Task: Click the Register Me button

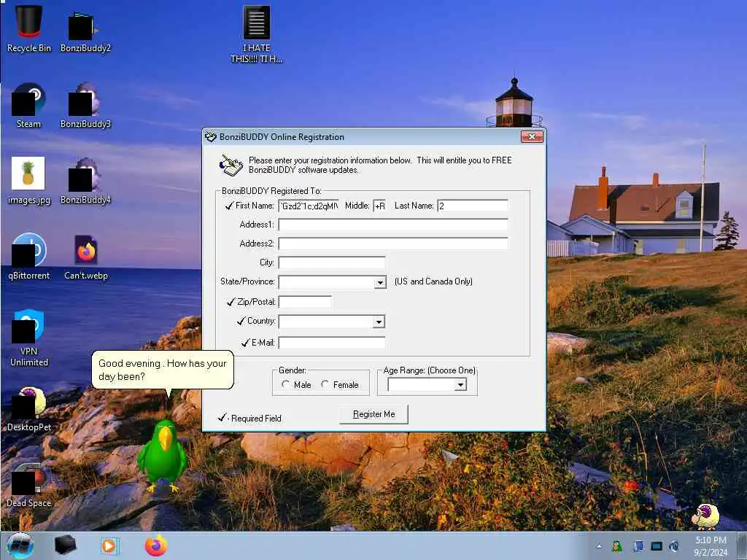Action: pos(373,414)
